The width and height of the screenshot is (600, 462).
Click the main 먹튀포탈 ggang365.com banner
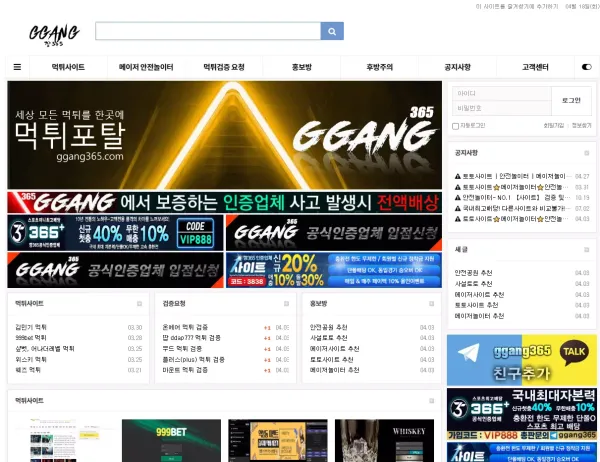[225, 135]
